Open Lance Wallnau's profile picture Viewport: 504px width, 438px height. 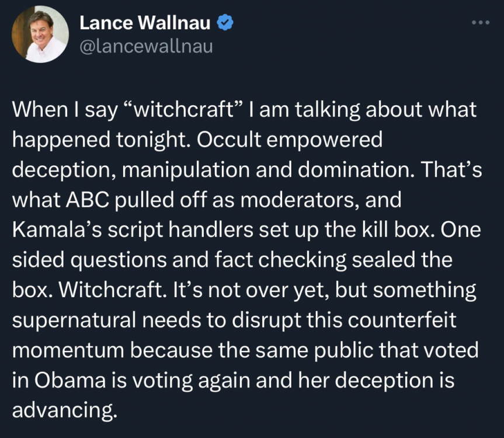click(x=40, y=34)
